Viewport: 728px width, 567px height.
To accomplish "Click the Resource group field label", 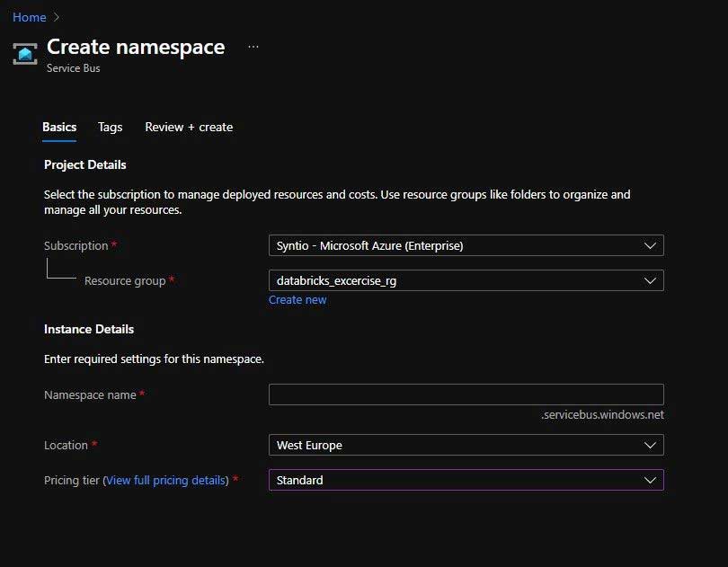I will 125,281.
